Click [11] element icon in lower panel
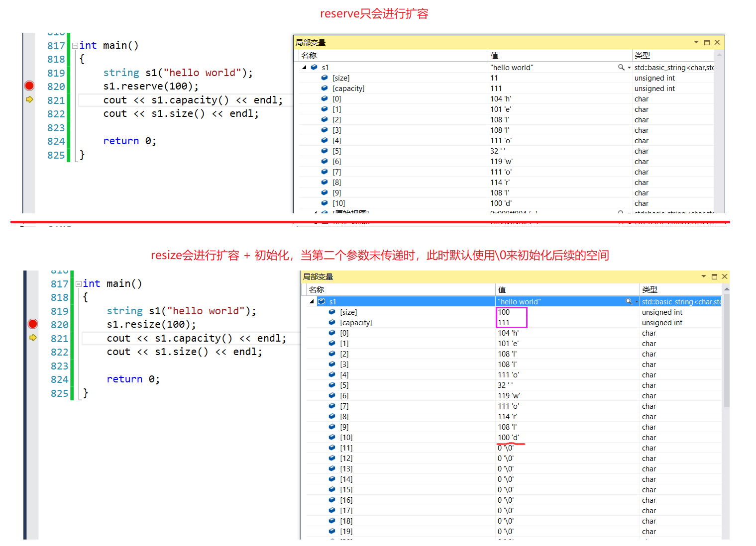 tap(332, 448)
